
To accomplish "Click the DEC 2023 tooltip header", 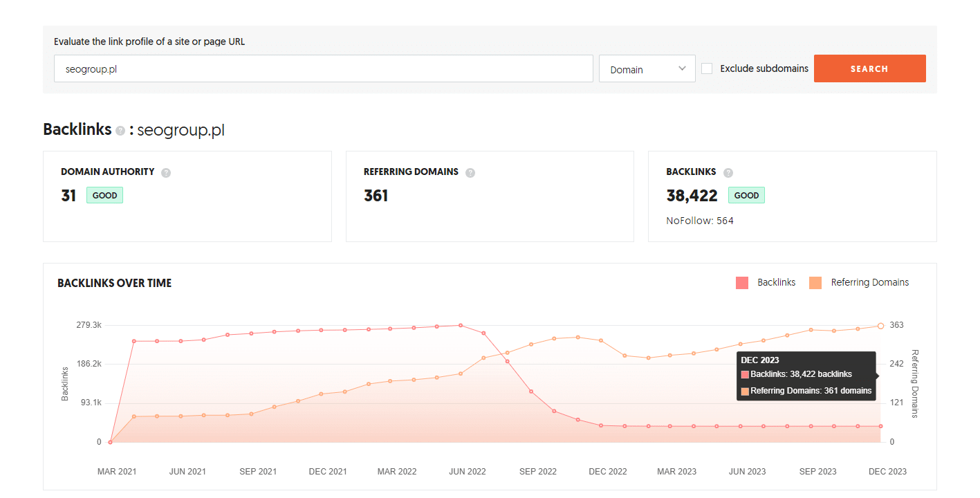I will click(760, 360).
